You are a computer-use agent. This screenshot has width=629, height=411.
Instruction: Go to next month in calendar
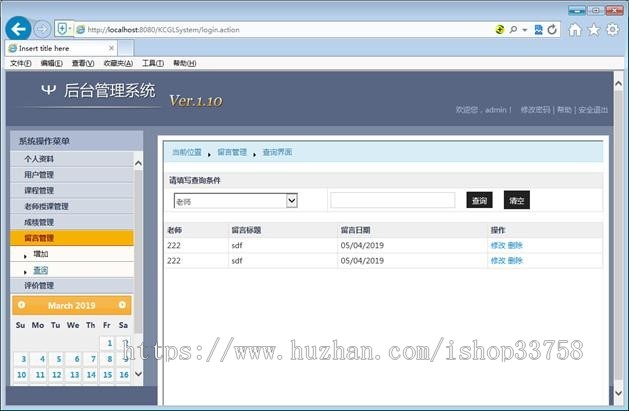[122, 305]
